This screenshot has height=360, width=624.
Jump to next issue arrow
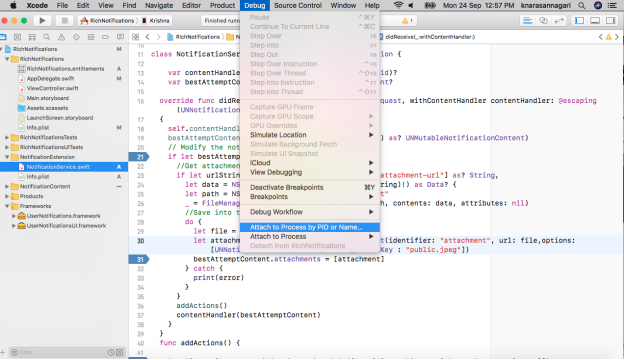pos(617,37)
